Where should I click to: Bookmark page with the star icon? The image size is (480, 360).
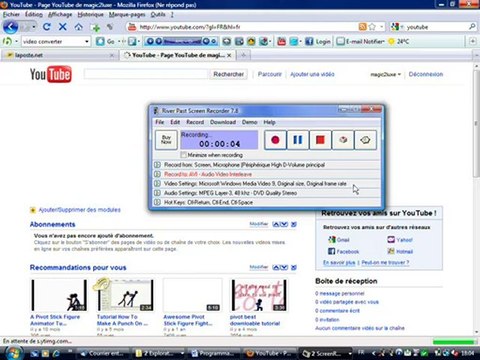(372, 27)
